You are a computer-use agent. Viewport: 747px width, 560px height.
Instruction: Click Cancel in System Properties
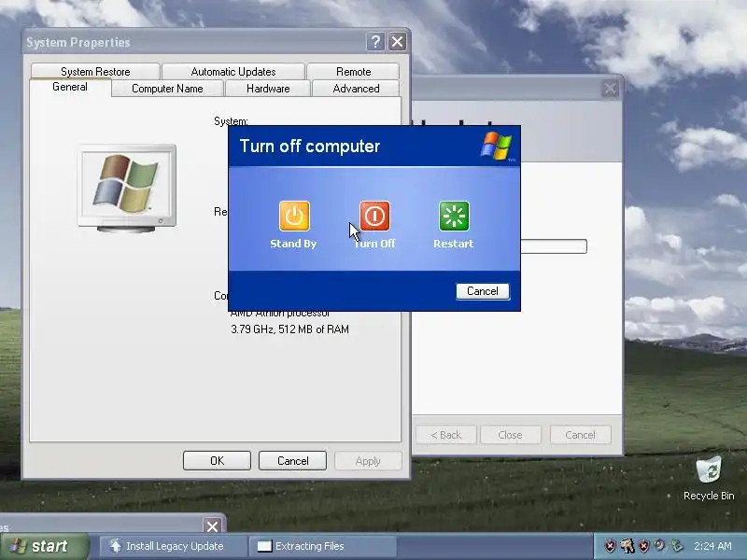click(x=292, y=460)
